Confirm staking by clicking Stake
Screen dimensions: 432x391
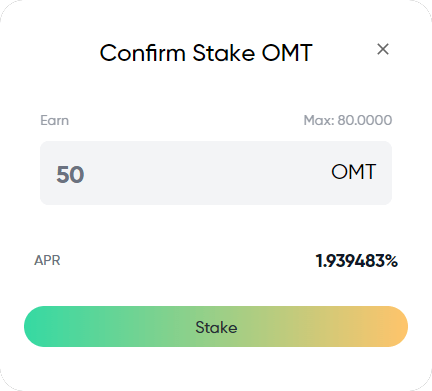click(216, 327)
